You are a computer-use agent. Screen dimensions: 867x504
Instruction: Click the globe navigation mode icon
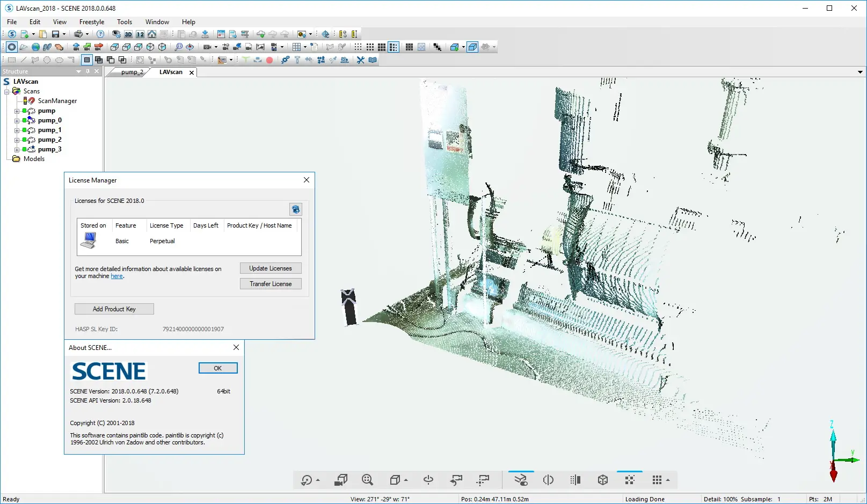(35, 47)
